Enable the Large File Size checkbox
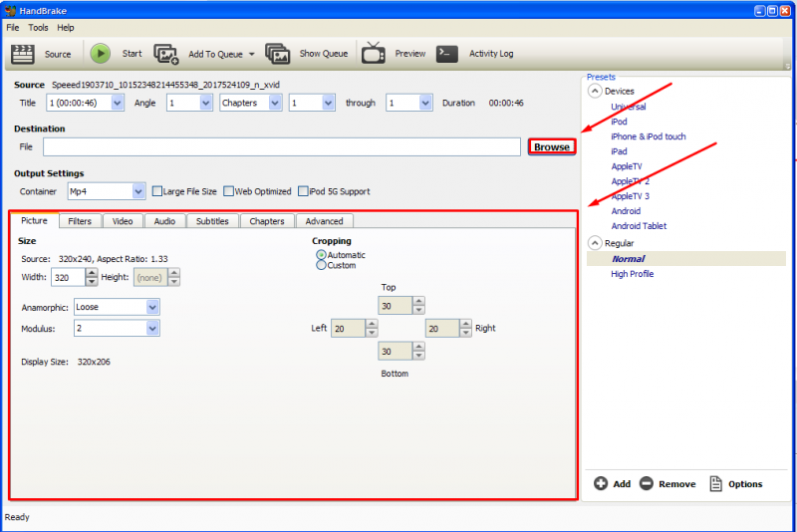Image resolution: width=797 pixels, height=532 pixels. pyautogui.click(x=156, y=191)
